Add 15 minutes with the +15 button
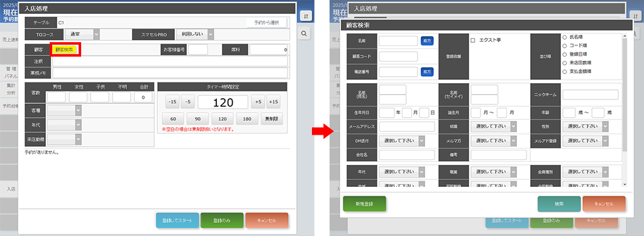This screenshot has height=236, width=644. coord(273,101)
